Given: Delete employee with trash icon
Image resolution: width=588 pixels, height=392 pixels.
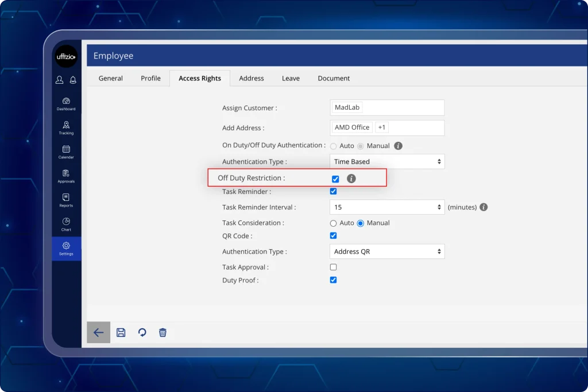Looking at the screenshot, I should click(x=163, y=332).
